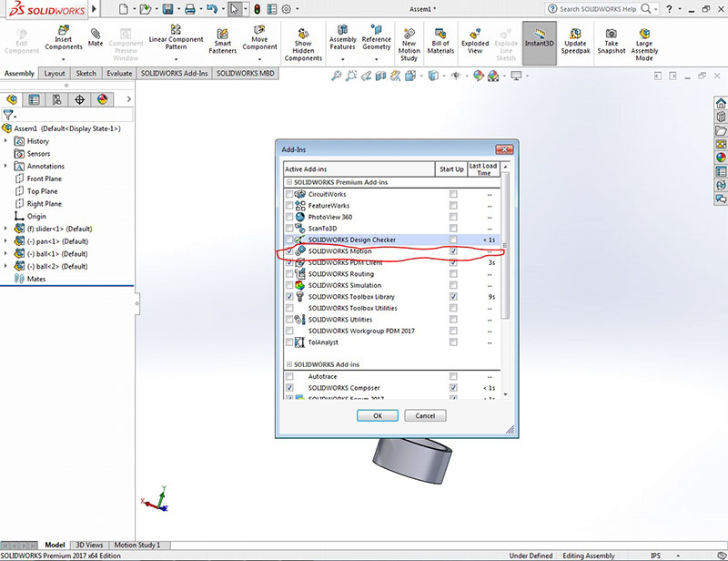The image size is (728, 561).
Task: Switch to the Evaluate tab
Action: pos(119,74)
